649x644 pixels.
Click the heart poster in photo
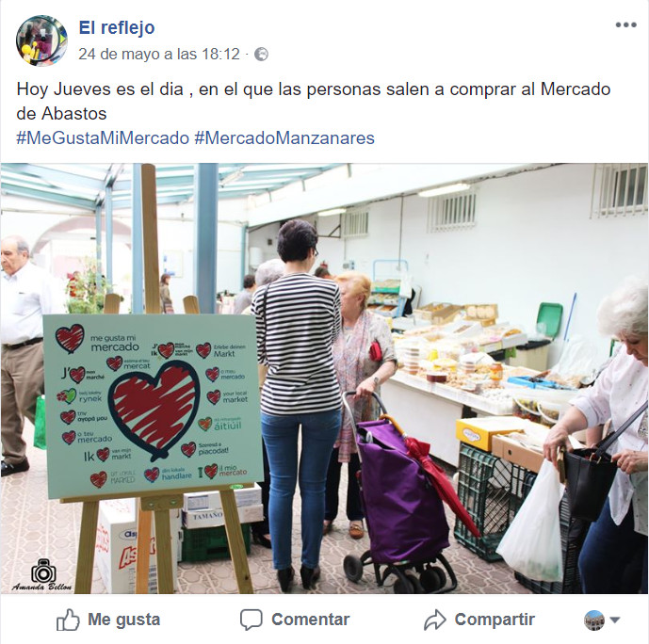click(153, 406)
